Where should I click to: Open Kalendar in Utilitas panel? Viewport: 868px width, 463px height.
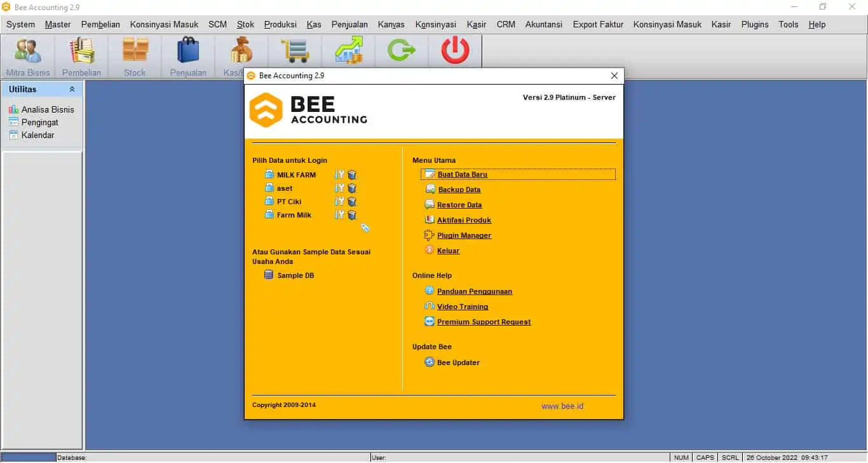pyautogui.click(x=38, y=135)
